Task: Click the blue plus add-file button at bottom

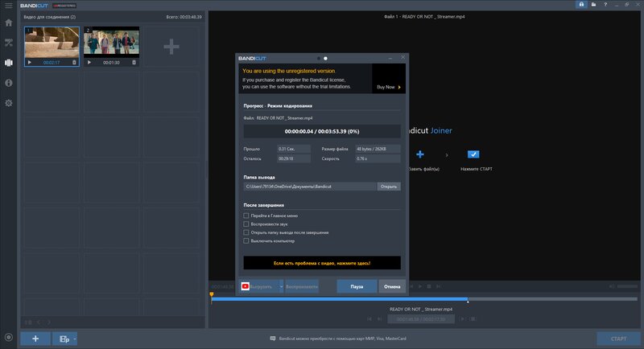Action: pos(35,339)
